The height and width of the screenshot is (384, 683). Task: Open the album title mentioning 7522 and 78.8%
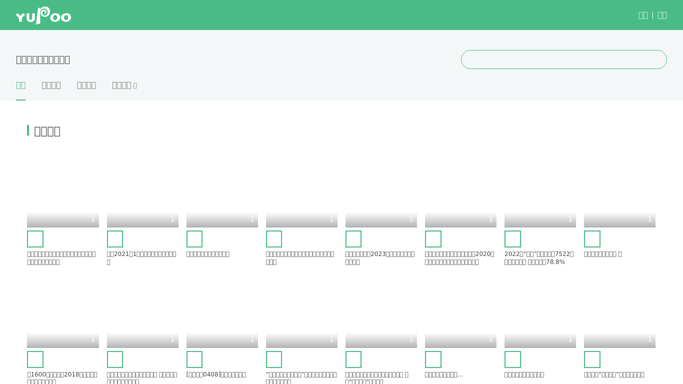point(539,258)
